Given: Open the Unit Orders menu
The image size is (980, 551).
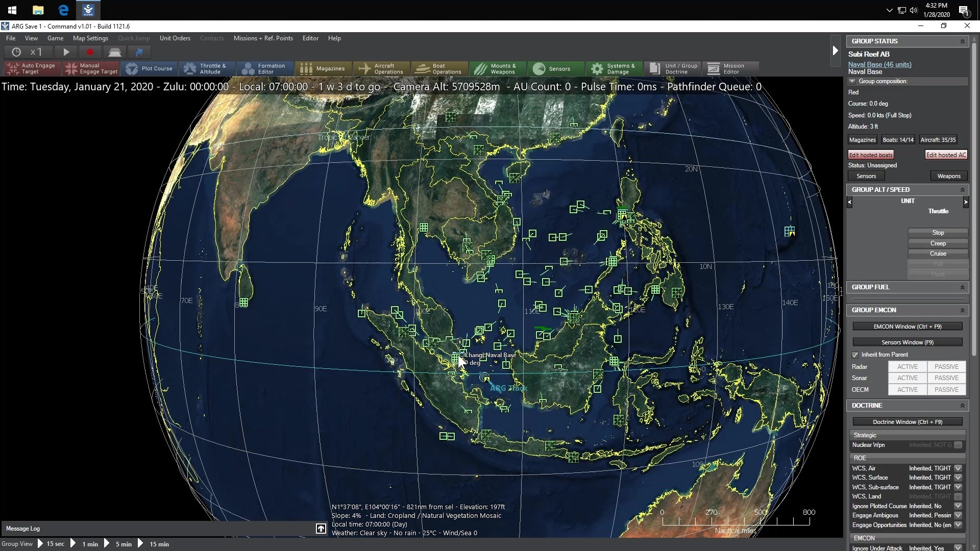Looking at the screenshot, I should coord(175,38).
